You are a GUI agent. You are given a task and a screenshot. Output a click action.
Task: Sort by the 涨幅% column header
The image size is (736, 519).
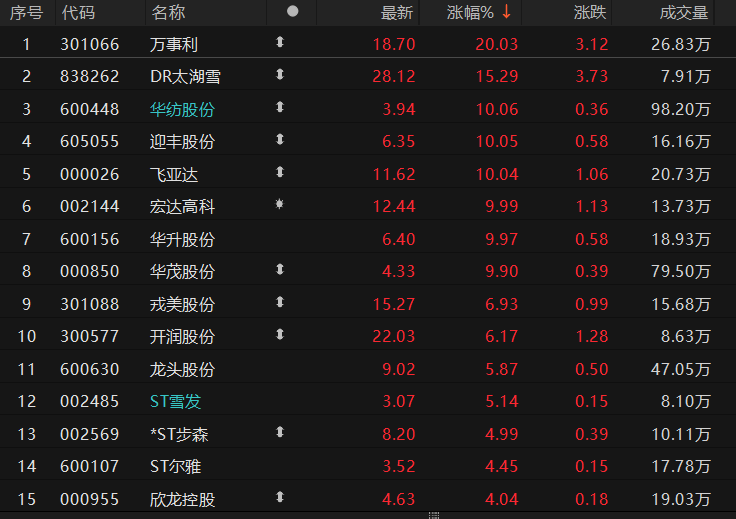pos(471,13)
